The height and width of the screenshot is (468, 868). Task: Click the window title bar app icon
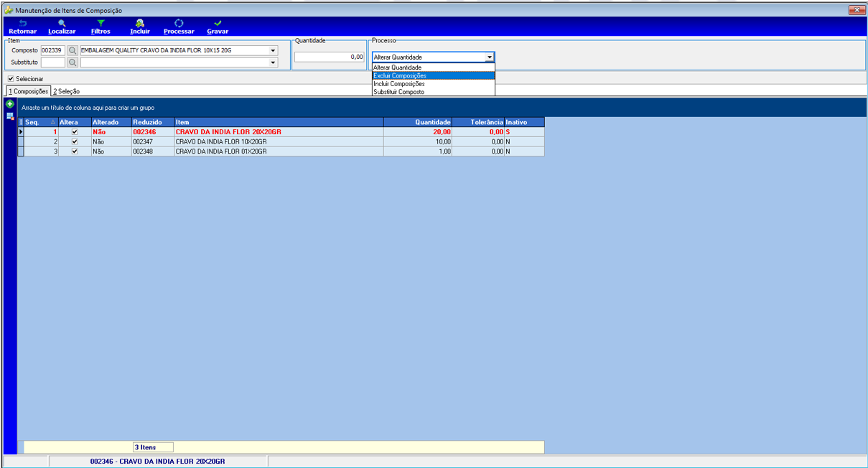click(x=9, y=11)
